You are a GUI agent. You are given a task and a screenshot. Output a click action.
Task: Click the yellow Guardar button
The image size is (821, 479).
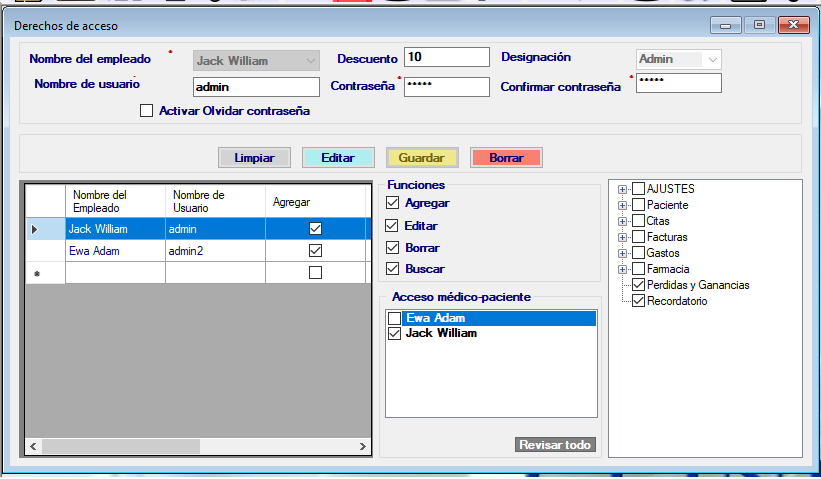(421, 157)
